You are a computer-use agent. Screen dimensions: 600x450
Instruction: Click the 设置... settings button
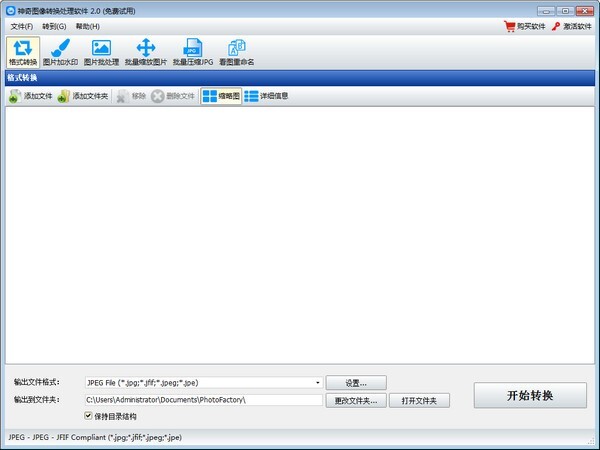click(356, 383)
